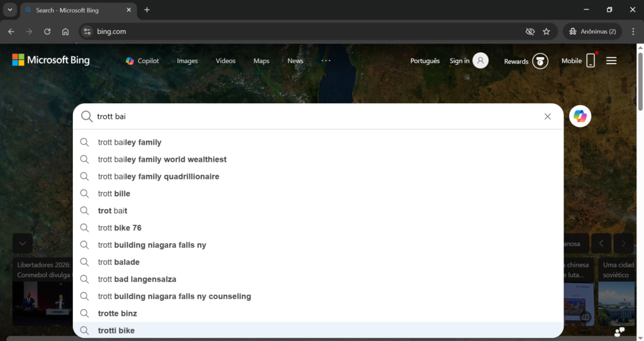The height and width of the screenshot is (341, 644).
Task: Open the hamburger settings menu
Action: 611,61
